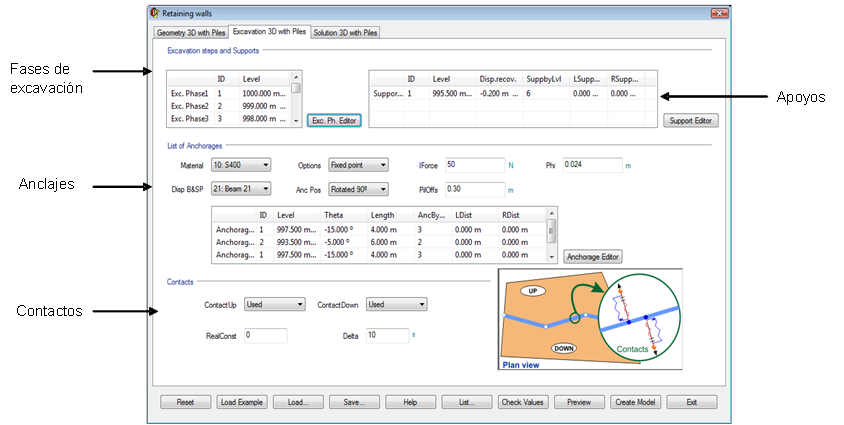Viewport: 844px width, 425px height.
Task: Click the Load... button
Action: coord(298,402)
